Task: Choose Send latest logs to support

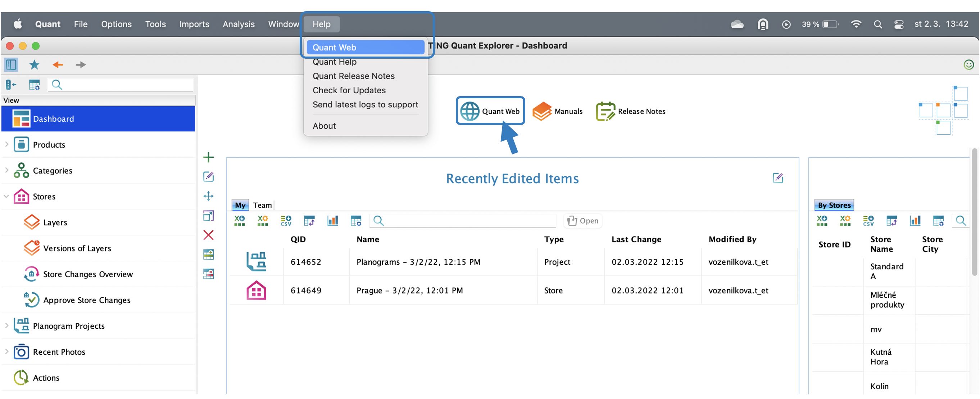Action: pyautogui.click(x=365, y=104)
